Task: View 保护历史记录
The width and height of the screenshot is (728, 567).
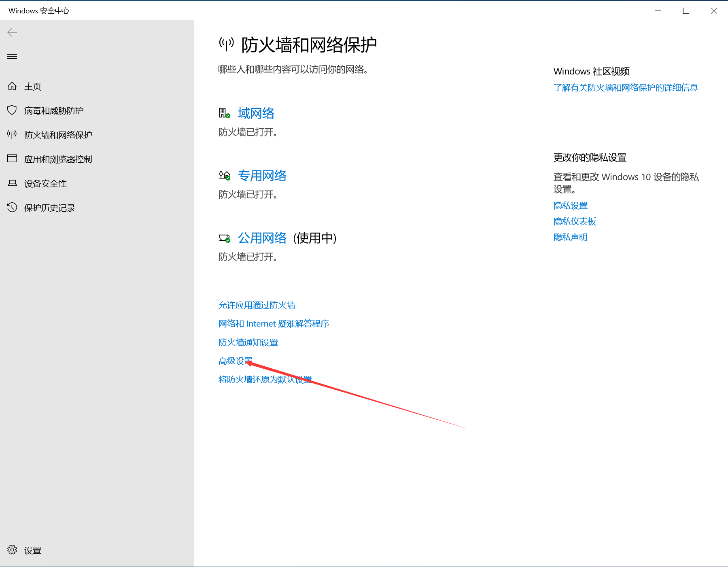Action: pyautogui.click(x=50, y=208)
